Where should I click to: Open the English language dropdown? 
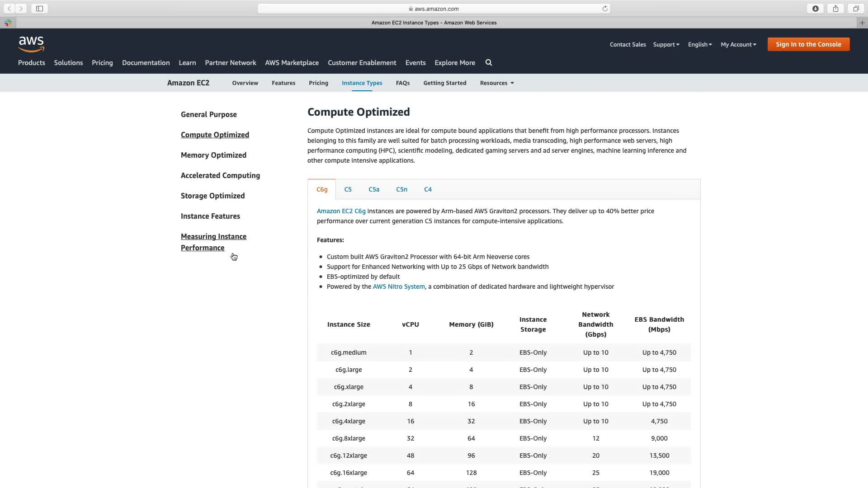click(x=700, y=44)
